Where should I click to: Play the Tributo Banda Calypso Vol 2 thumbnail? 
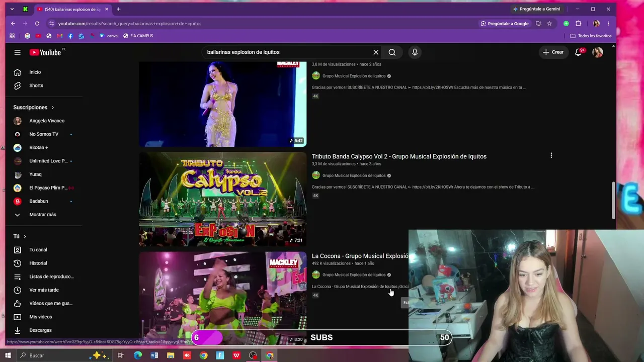tap(222, 199)
